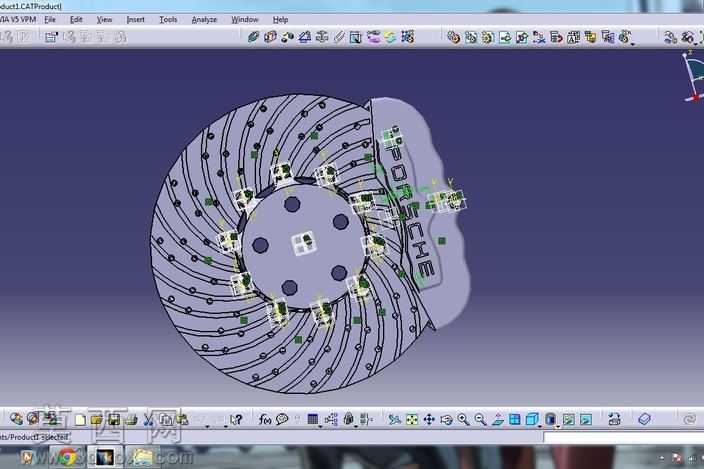
Task: Click the Fast Multi Instantiation icon
Action: click(624, 37)
